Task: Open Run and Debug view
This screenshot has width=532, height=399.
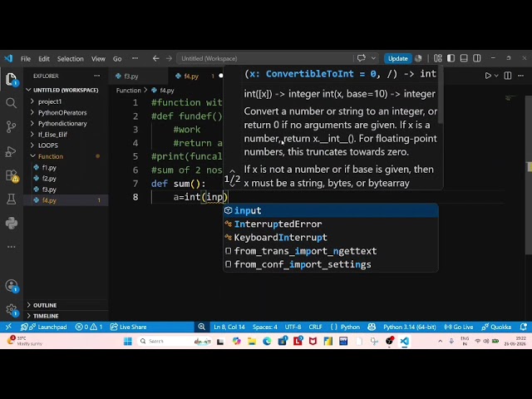Action: click(11, 151)
